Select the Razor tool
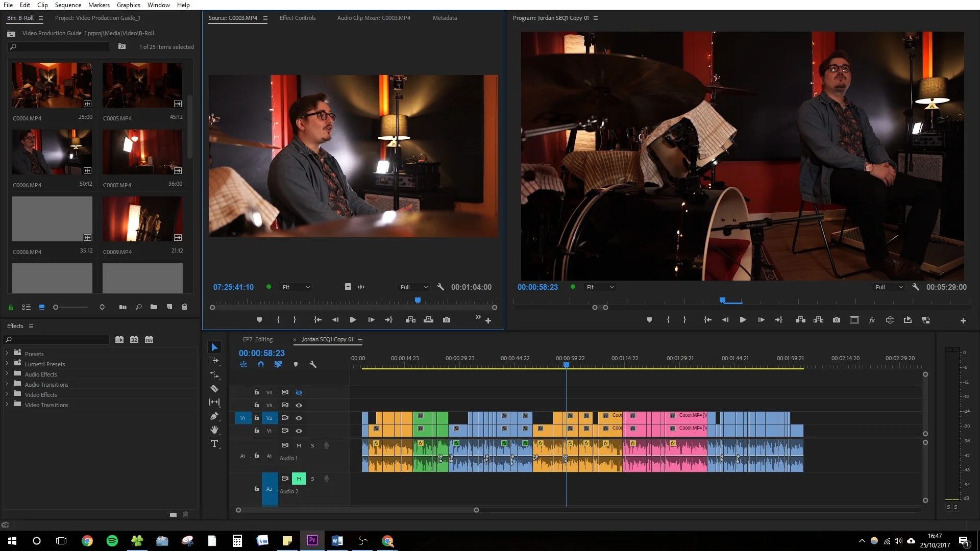980x551 pixels. [214, 389]
